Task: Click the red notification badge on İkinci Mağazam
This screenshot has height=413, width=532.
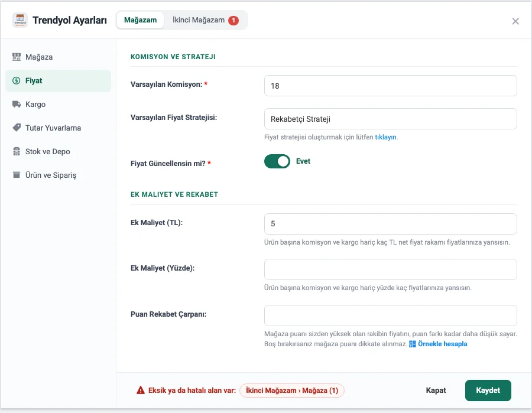Action: 233,20
